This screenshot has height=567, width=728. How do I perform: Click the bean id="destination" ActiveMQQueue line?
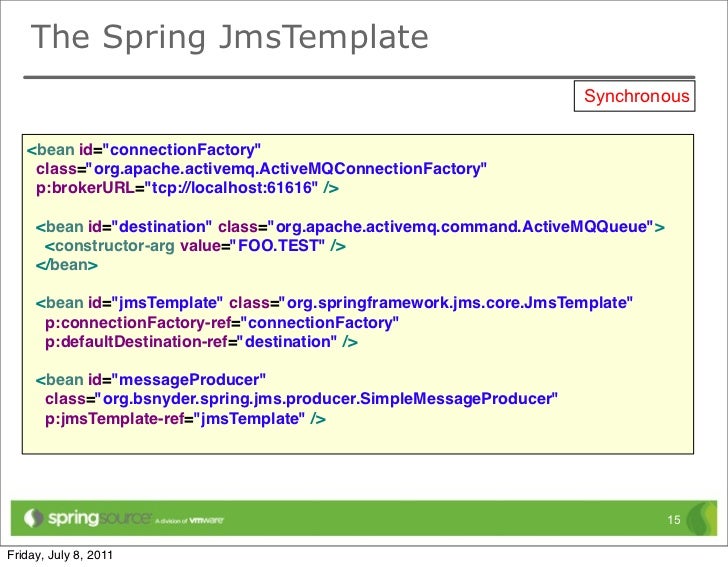pos(350,227)
